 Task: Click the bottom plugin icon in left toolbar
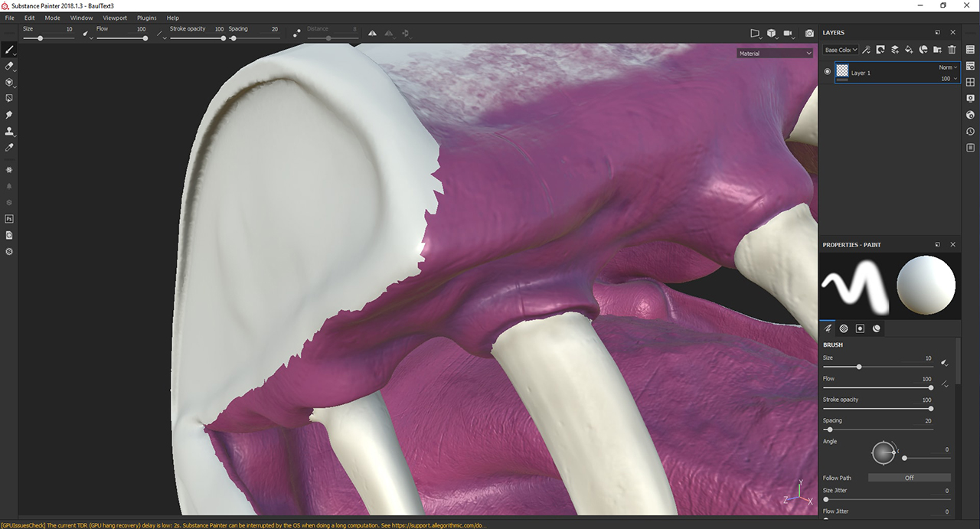pos(9,251)
